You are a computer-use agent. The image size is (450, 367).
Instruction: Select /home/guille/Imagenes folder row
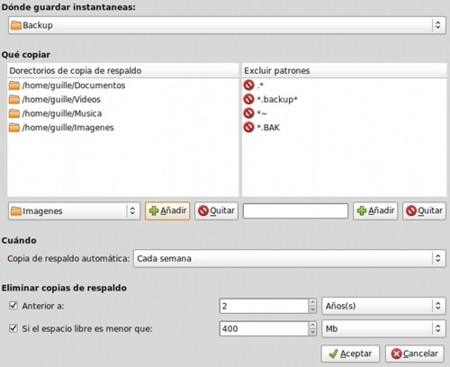(123, 127)
